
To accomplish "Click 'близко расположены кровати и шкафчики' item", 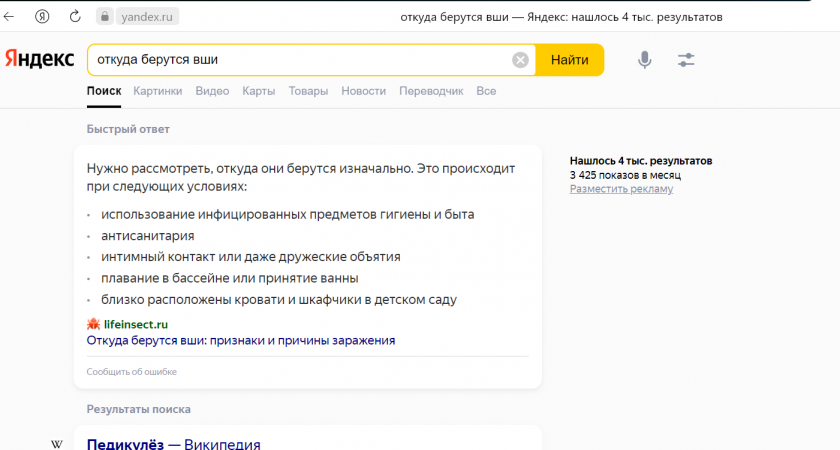I will coord(279,299).
